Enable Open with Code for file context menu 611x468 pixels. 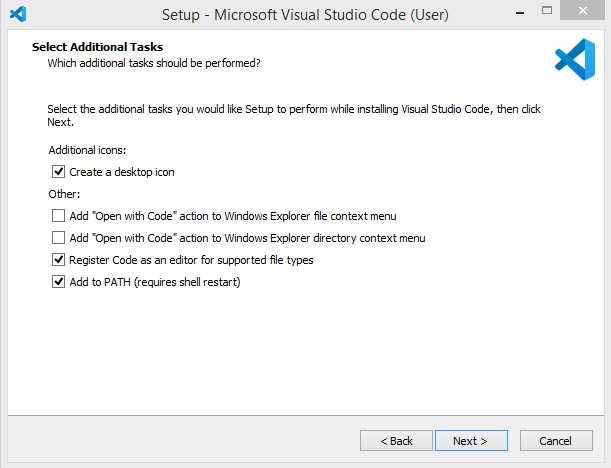58,216
